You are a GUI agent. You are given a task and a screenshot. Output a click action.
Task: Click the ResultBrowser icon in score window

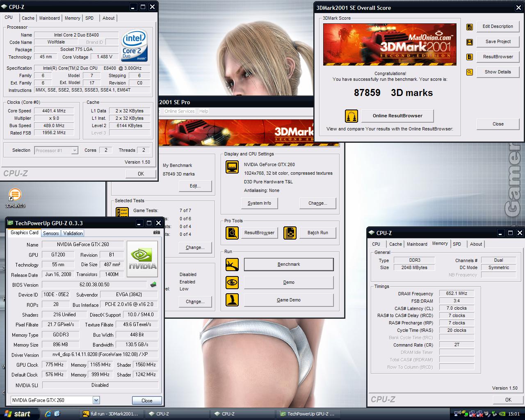pyautogui.click(x=470, y=57)
